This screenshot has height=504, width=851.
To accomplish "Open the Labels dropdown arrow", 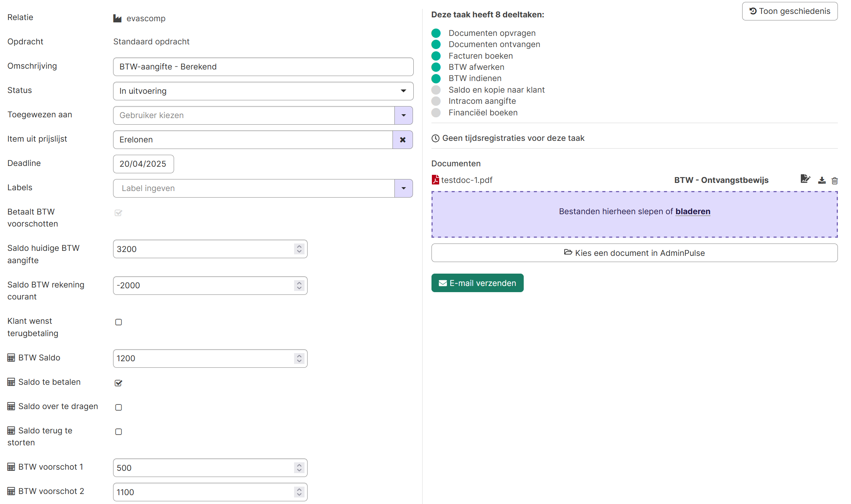I will [403, 188].
